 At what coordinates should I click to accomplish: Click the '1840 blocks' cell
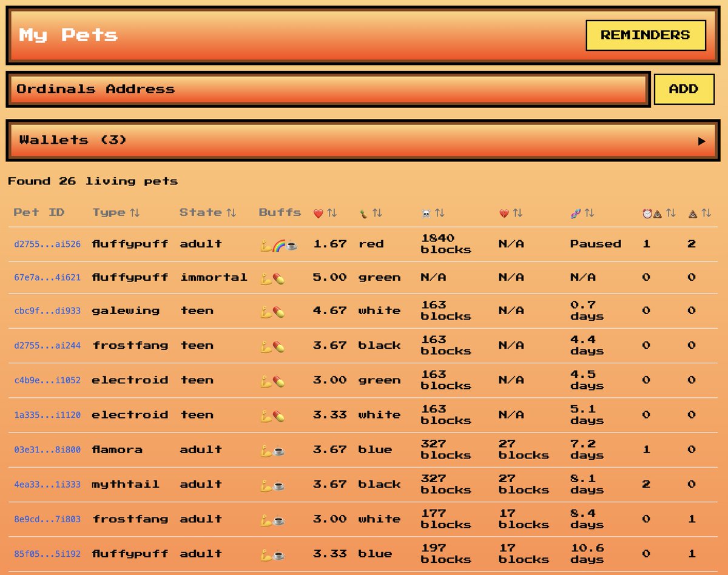coord(446,244)
